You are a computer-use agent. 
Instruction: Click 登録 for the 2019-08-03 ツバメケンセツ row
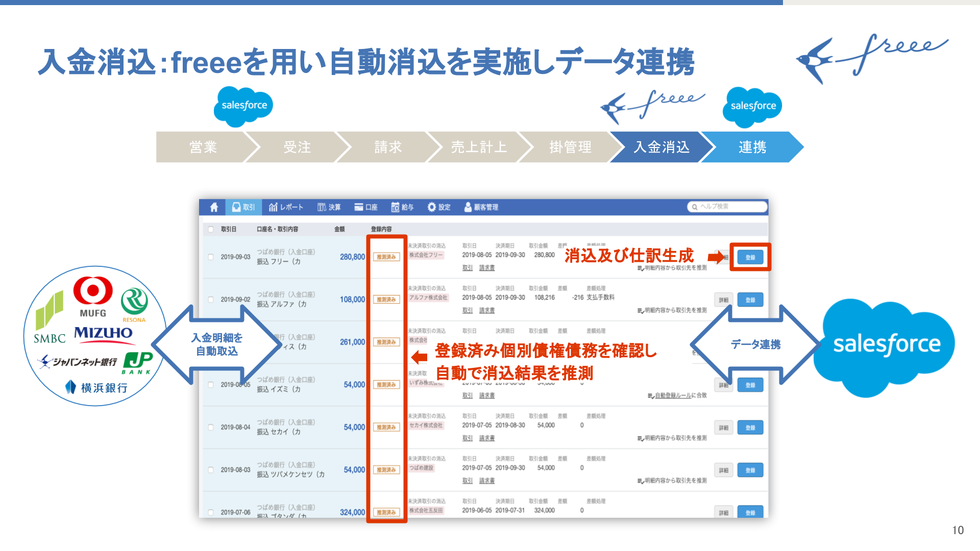[x=750, y=470]
